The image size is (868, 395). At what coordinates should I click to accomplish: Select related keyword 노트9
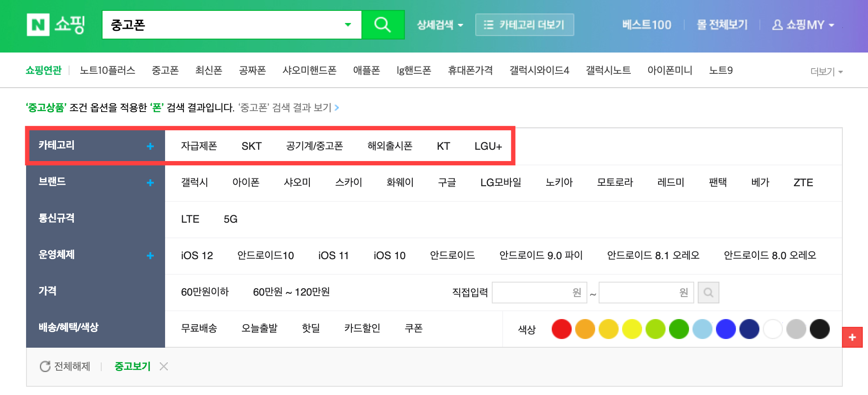click(x=721, y=70)
